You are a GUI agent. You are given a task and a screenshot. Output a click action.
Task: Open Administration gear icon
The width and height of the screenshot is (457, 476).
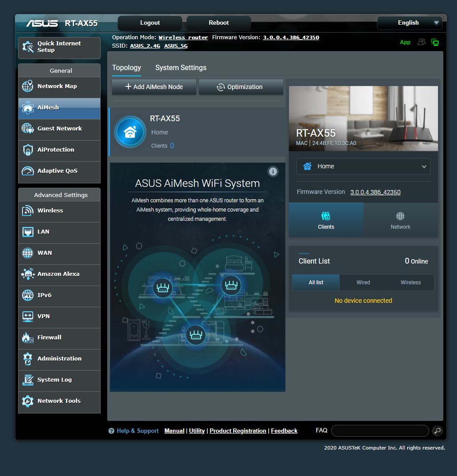point(28,358)
